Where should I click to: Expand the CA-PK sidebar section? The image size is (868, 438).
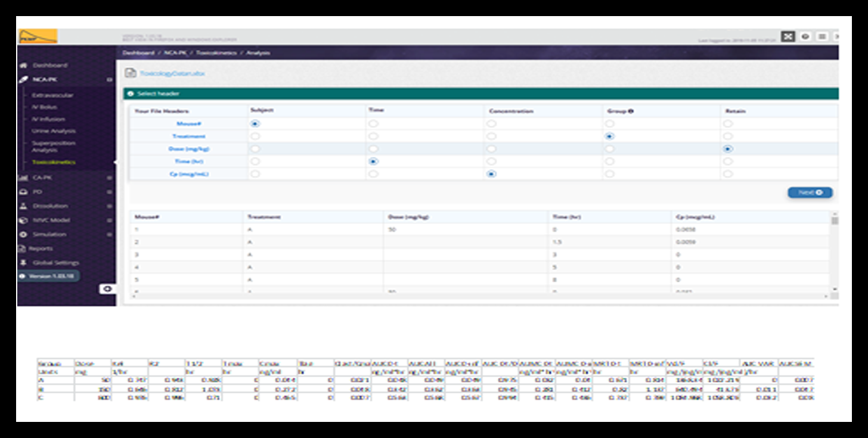pos(109,178)
